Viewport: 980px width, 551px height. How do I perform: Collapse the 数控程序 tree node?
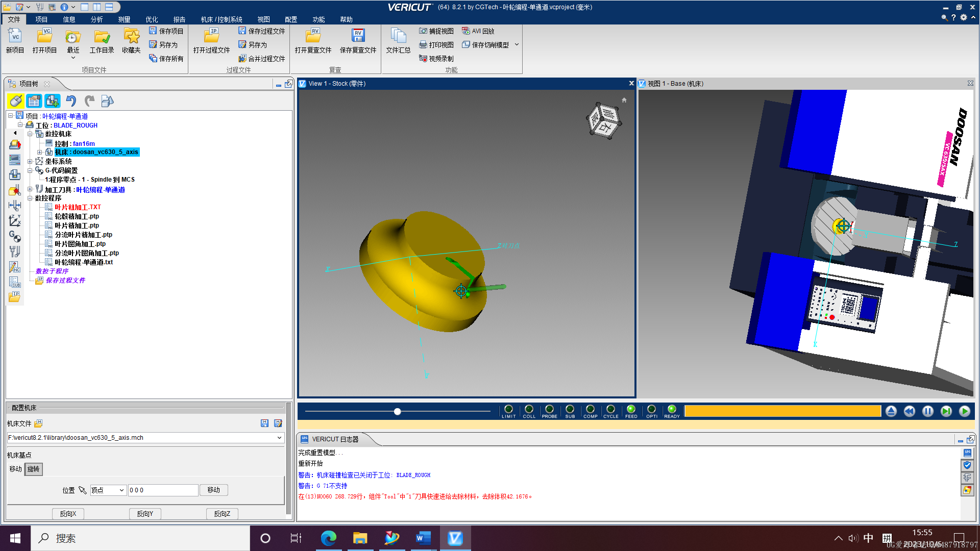[x=30, y=198]
